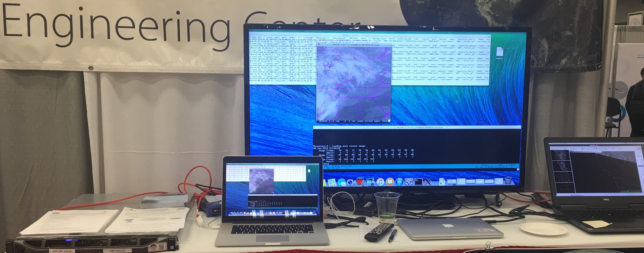
Task: Launch iTunes from the Dock
Action: tap(380, 182)
